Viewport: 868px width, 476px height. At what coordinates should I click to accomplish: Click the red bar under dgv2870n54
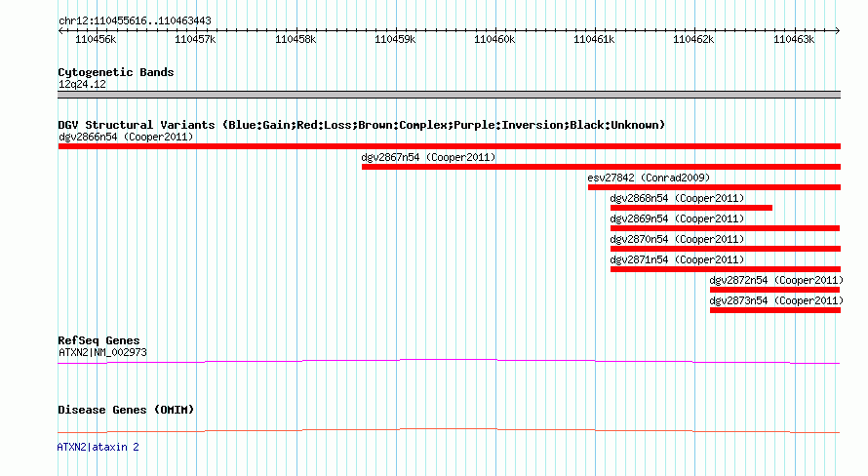pyautogui.click(x=726, y=249)
